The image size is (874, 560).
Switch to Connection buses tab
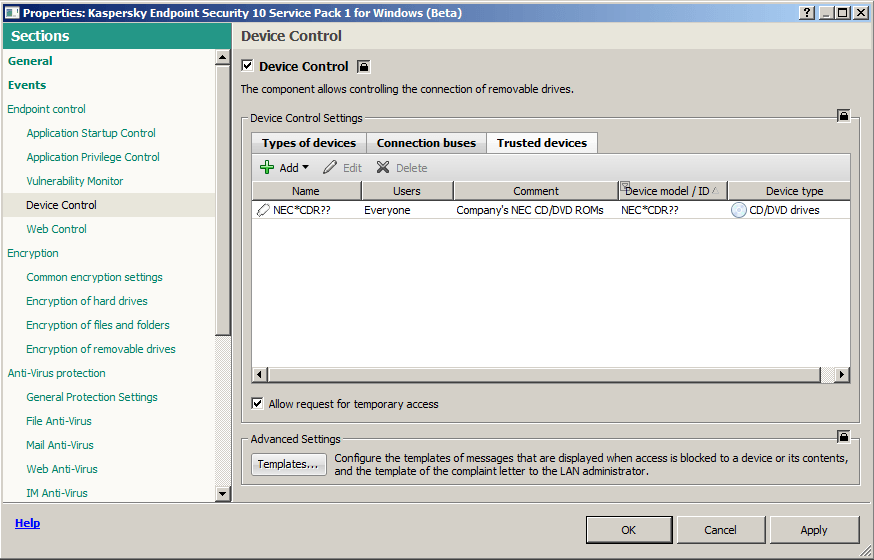426,143
